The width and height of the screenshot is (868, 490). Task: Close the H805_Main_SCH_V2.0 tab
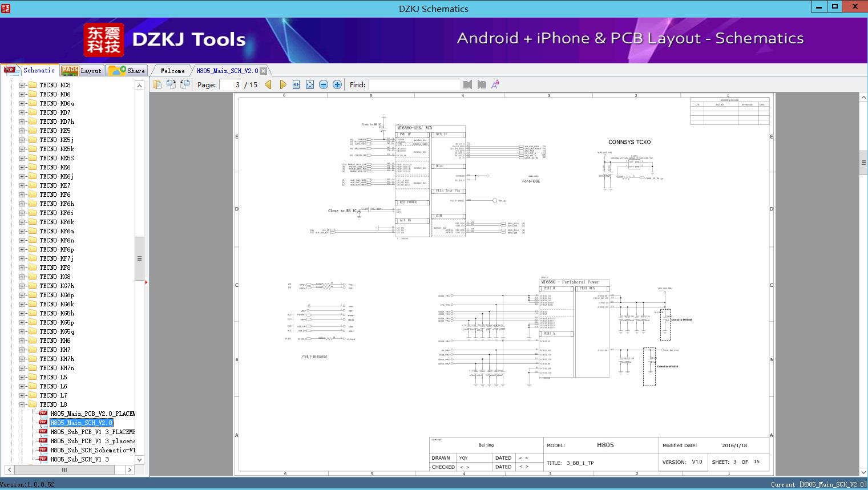tap(263, 71)
